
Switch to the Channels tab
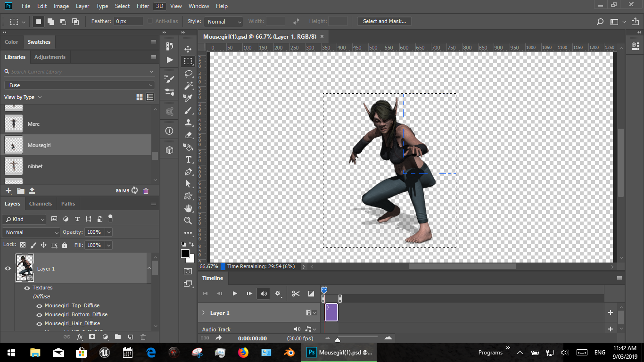click(41, 204)
